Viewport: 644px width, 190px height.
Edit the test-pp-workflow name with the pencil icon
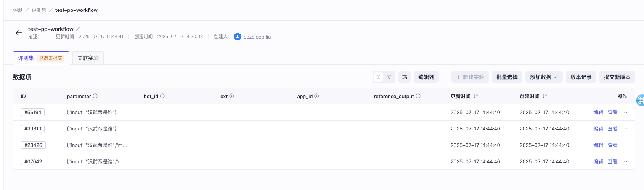(78, 29)
